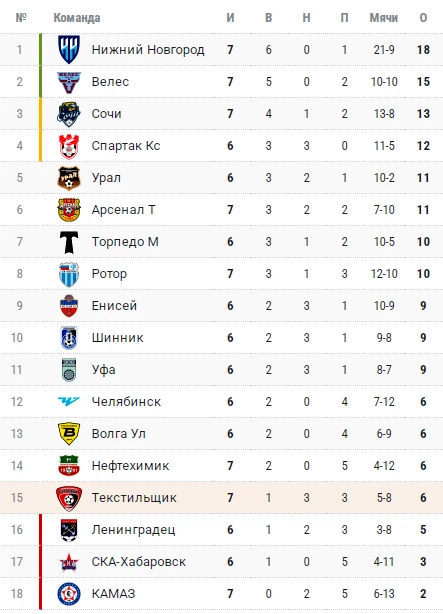Click the Нефтехимик team name
The width and height of the screenshot is (443, 614).
click(x=130, y=466)
